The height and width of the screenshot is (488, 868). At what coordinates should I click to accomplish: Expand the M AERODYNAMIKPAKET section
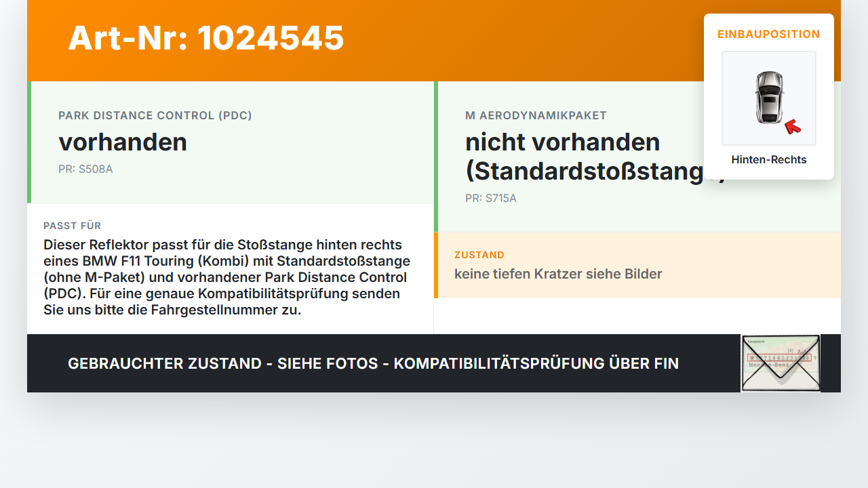click(536, 115)
